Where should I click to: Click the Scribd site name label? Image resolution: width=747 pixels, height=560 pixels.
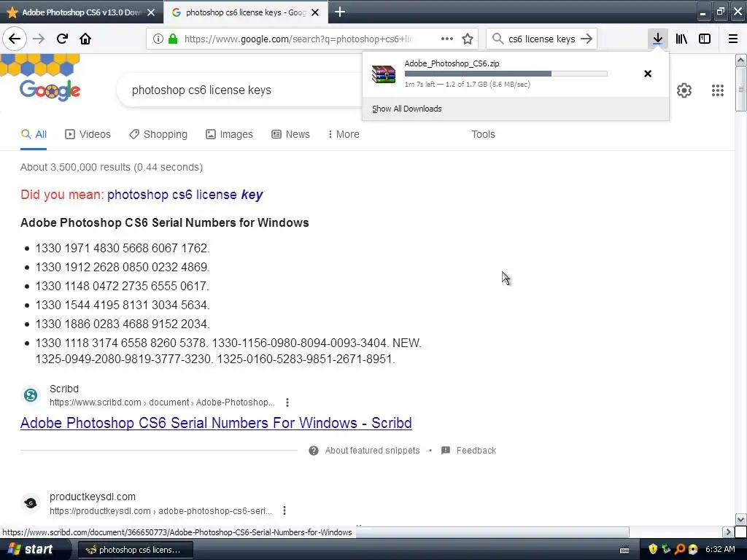pos(64,389)
